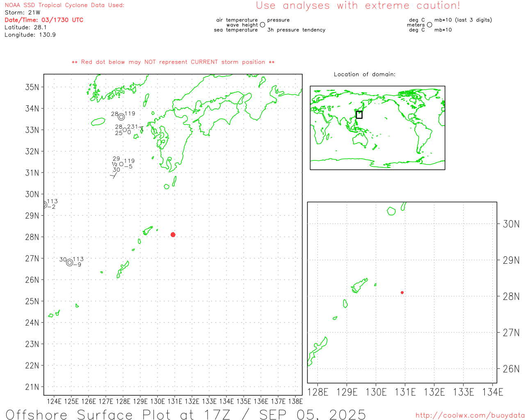Image resolution: width=525 pixels, height=420 pixels.
Task: Click the small red dot in the zoomed inset map
Action: (x=402, y=292)
